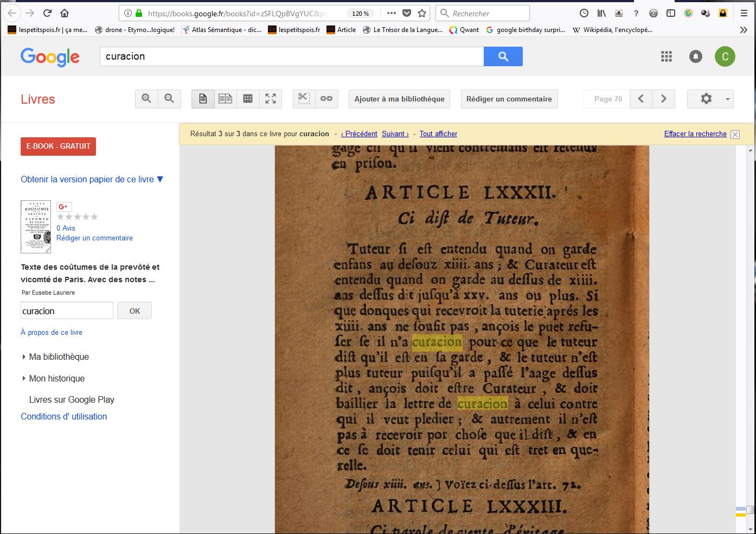
Task: Switch to thumbnail grid view
Action: tap(248, 99)
